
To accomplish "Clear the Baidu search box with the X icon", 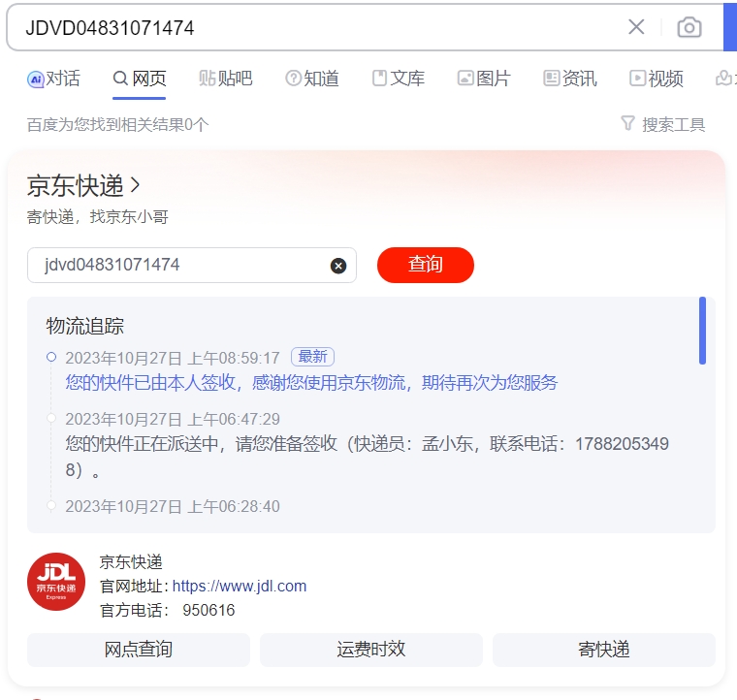I will tap(636, 27).
